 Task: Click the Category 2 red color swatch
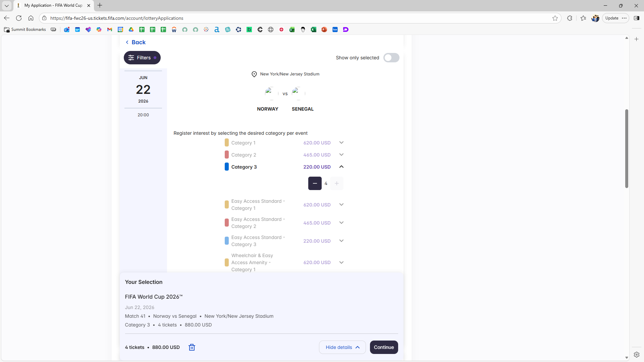227,155
